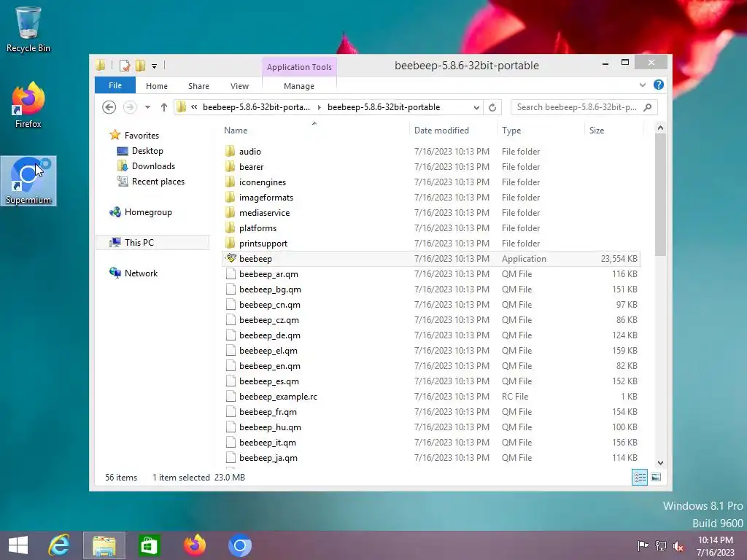This screenshot has height=560, width=747.
Task: Select the Supermium desktop shortcut
Action: click(28, 181)
